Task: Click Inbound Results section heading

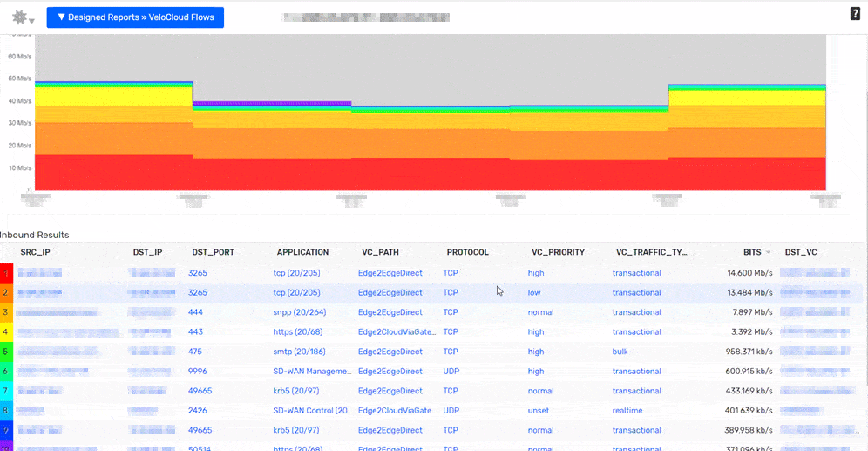Action: (x=34, y=235)
